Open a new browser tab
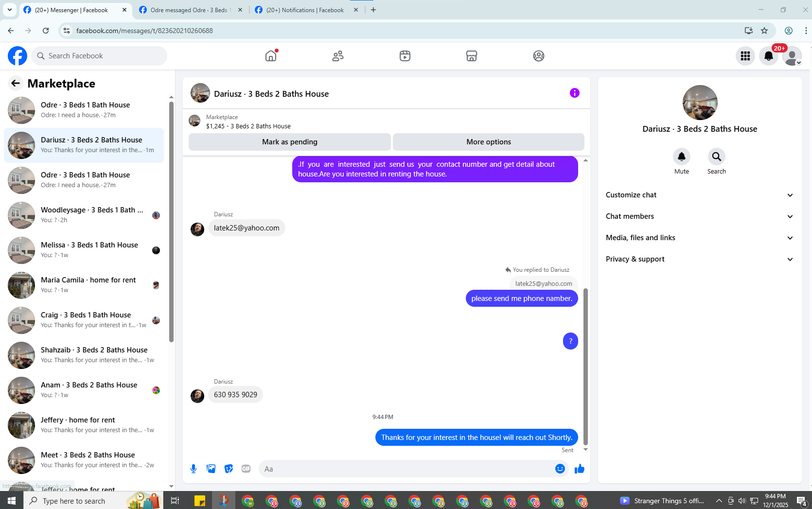812x509 pixels. coord(373,10)
